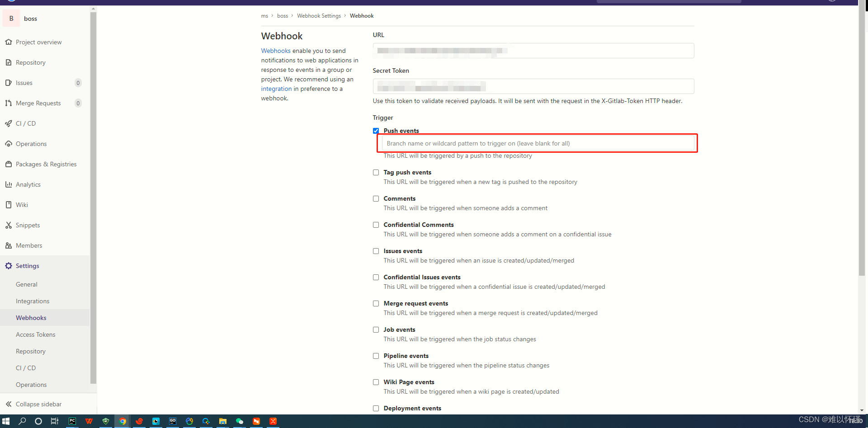This screenshot has height=428, width=868.
Task: Enable Tag push events
Action: pos(376,172)
